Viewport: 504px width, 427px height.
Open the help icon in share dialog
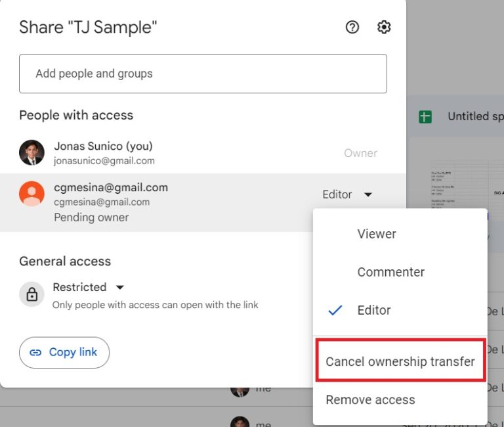[352, 27]
